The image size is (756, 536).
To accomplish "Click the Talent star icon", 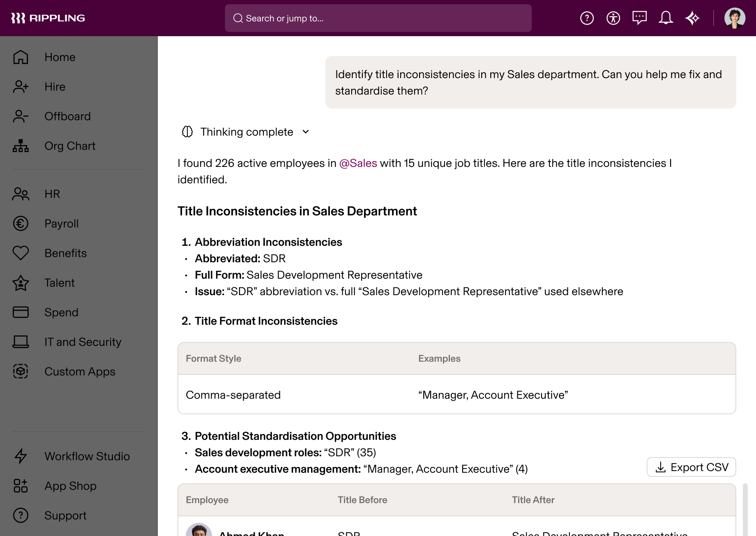I will pyautogui.click(x=21, y=282).
